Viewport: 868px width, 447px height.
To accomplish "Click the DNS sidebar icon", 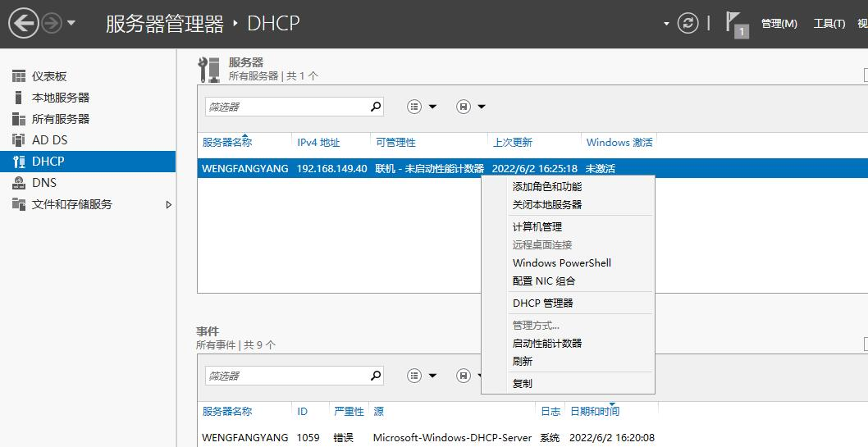I will tap(19, 183).
